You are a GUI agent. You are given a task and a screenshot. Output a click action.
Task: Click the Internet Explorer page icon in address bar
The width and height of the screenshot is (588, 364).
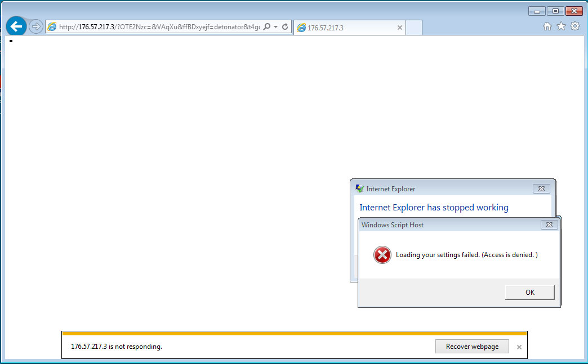click(52, 26)
